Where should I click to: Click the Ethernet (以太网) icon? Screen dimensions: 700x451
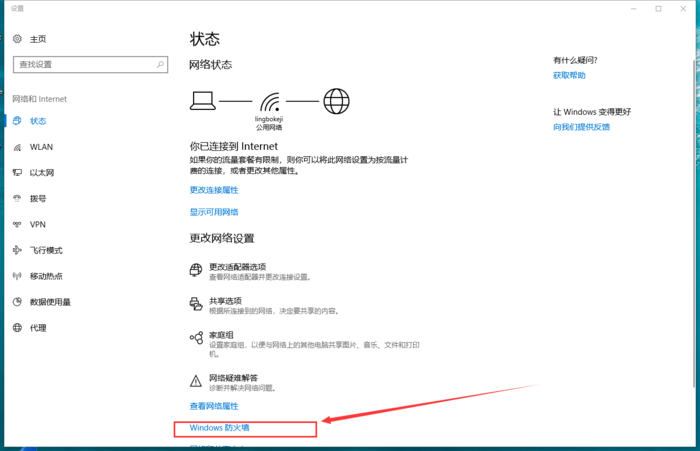(17, 173)
